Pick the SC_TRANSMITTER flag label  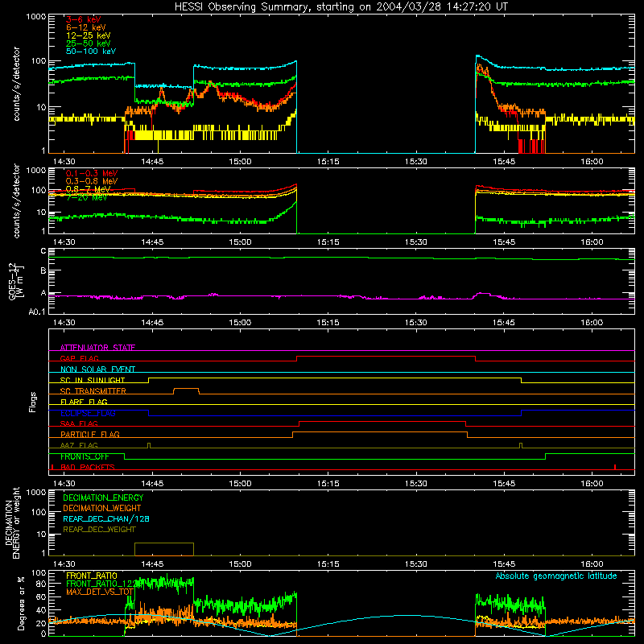pyautogui.click(x=93, y=391)
